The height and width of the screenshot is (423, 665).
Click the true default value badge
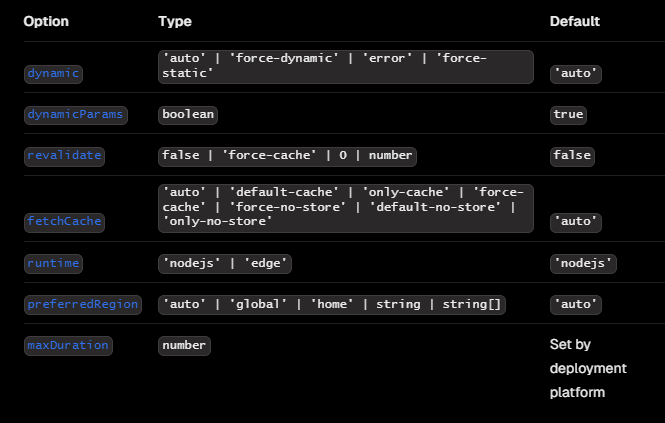[568, 115]
